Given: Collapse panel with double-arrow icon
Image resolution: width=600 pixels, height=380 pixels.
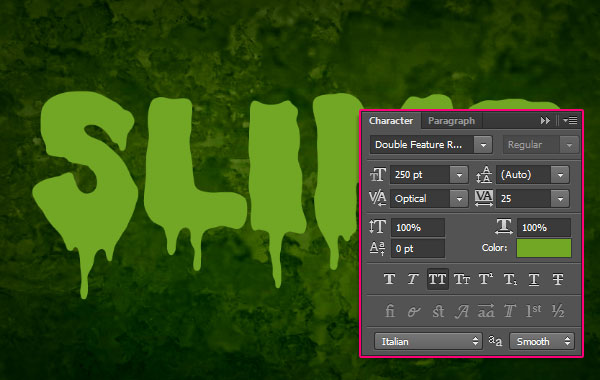Looking at the screenshot, I should pyautogui.click(x=545, y=121).
